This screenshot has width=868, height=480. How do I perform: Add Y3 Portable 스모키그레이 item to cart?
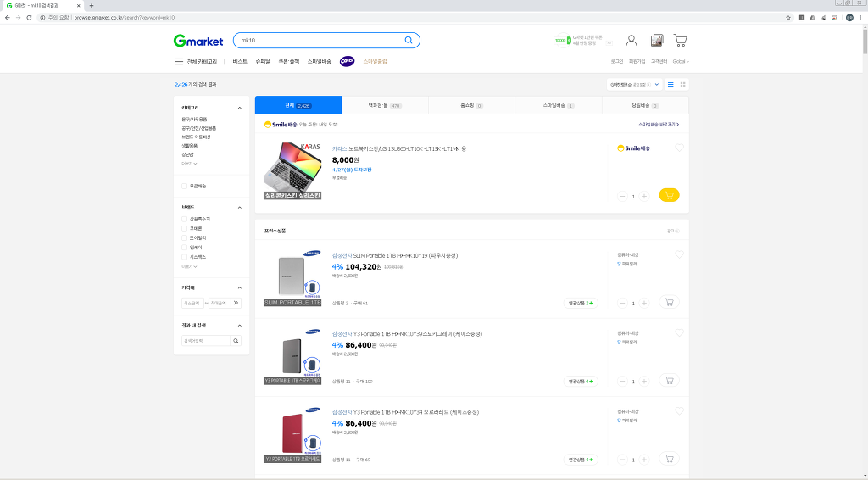[670, 380]
